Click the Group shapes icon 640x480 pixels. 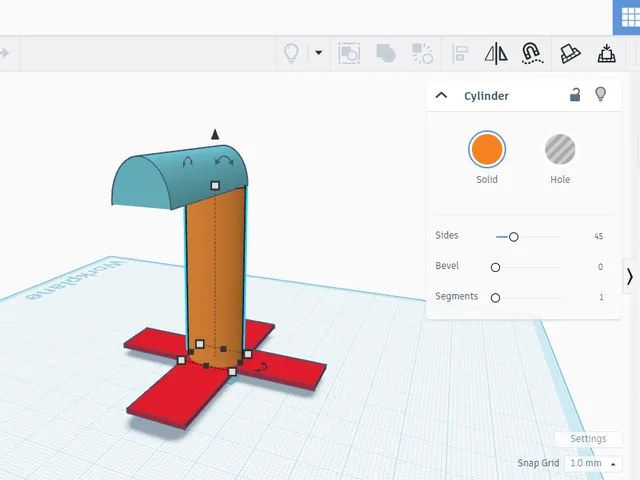pyautogui.click(x=349, y=53)
